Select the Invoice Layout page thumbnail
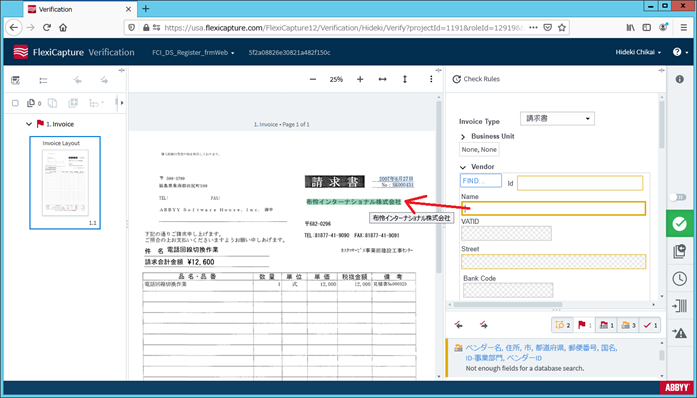 click(65, 182)
